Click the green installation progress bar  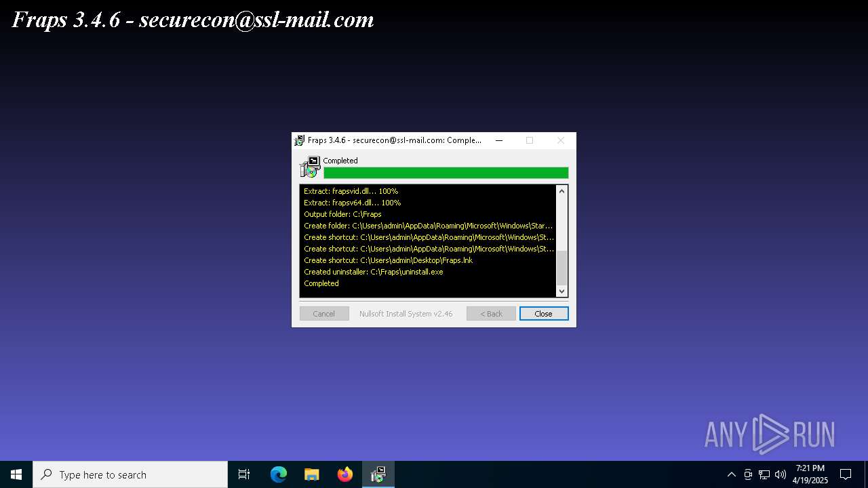point(446,173)
